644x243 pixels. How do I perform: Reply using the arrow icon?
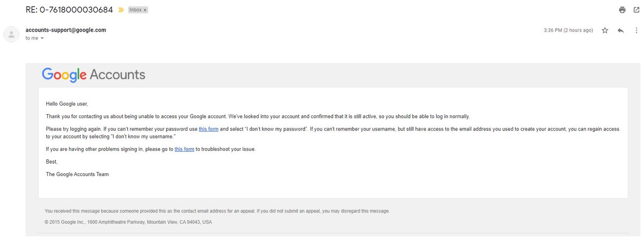(620, 31)
